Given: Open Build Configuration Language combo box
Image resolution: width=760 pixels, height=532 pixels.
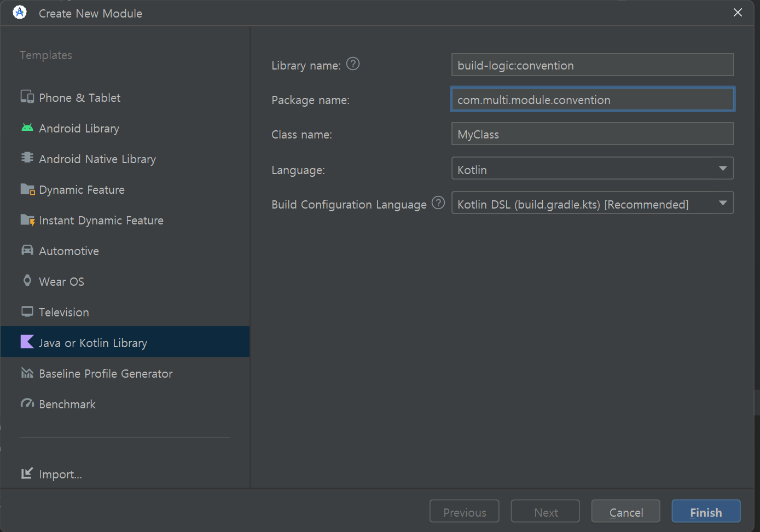Looking at the screenshot, I should click(593, 204).
